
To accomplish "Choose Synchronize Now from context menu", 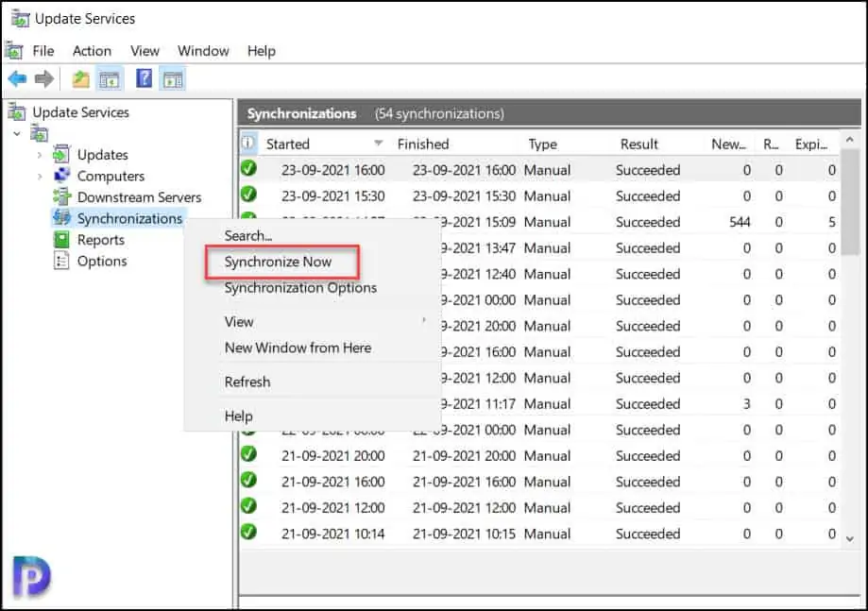I will (278, 262).
